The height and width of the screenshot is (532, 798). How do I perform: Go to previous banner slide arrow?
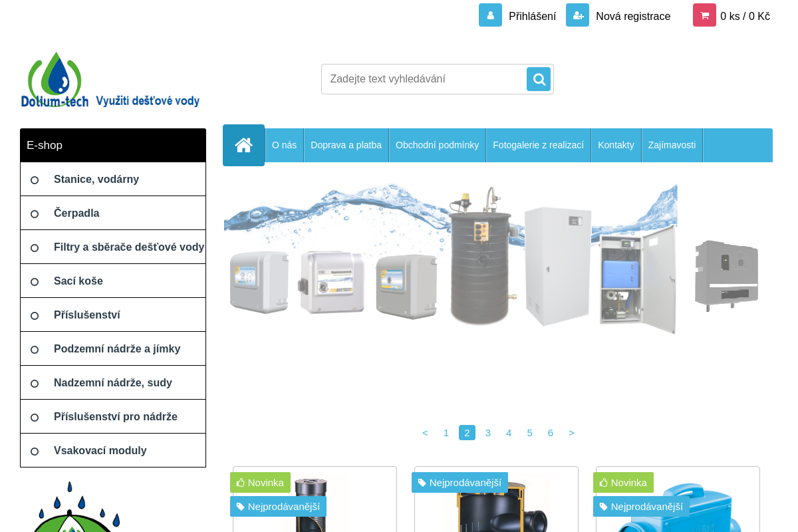425,433
